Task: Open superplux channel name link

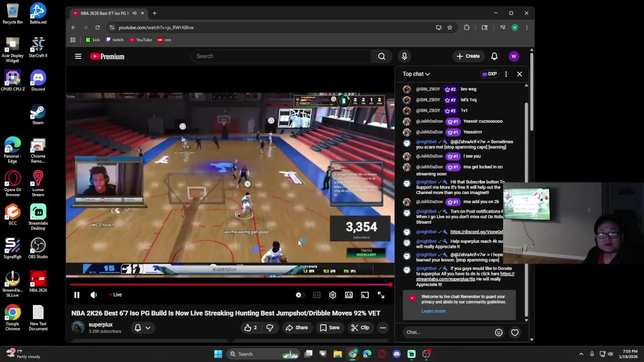Action: click(101, 325)
